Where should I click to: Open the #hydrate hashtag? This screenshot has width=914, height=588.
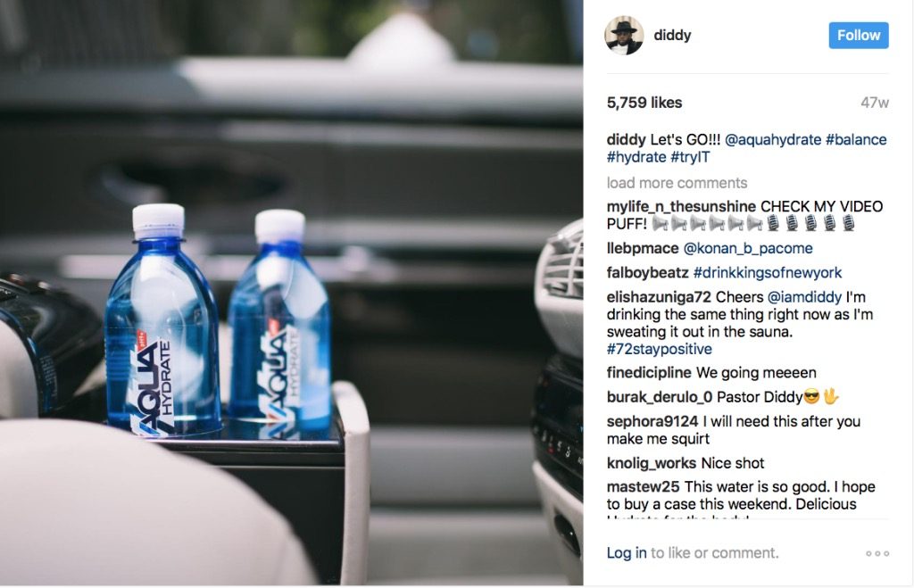(x=636, y=157)
